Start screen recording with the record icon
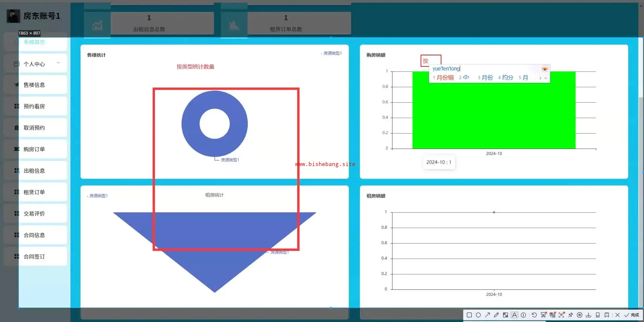The height and width of the screenshot is (322, 644). (580, 315)
